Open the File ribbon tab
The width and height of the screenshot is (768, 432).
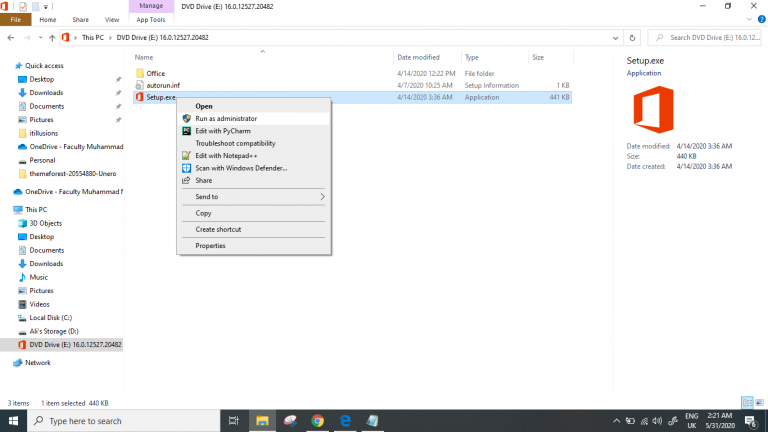coord(16,20)
